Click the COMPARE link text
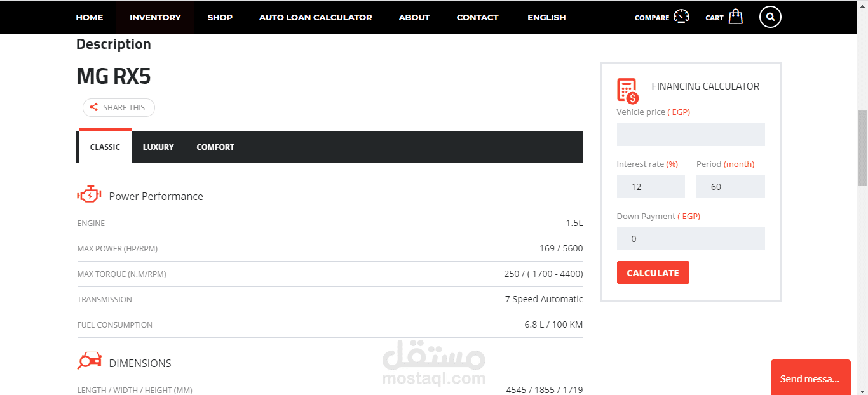 click(x=652, y=18)
